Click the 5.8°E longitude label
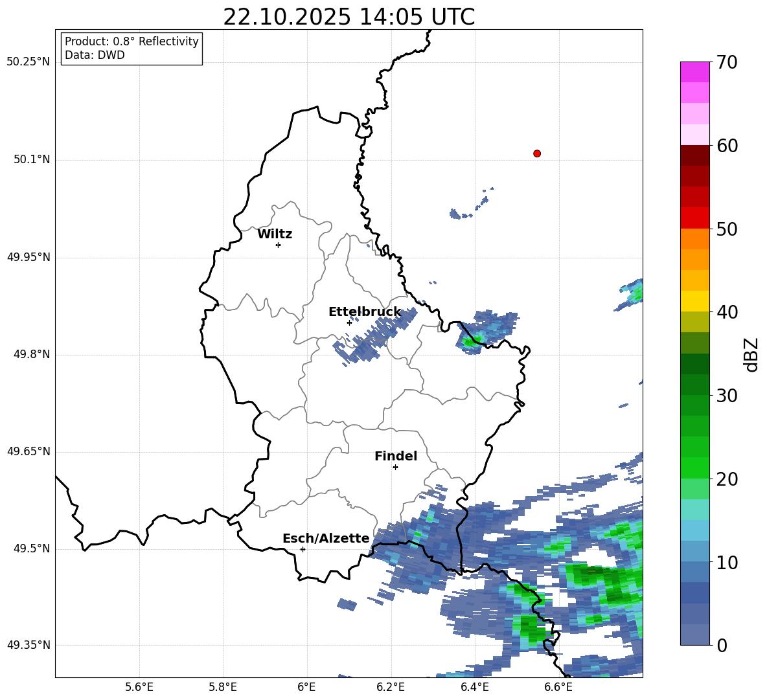Image resolution: width=767 pixels, height=700 pixels. click(x=223, y=687)
